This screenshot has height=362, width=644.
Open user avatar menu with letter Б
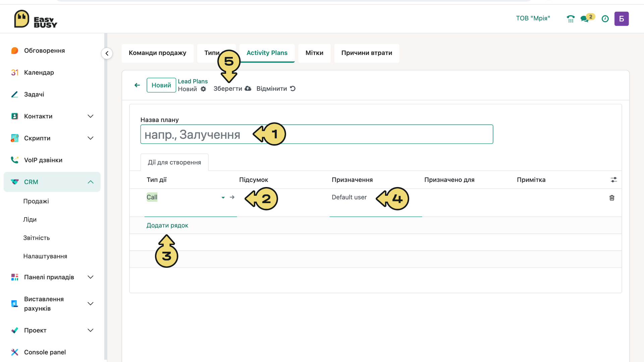(621, 19)
